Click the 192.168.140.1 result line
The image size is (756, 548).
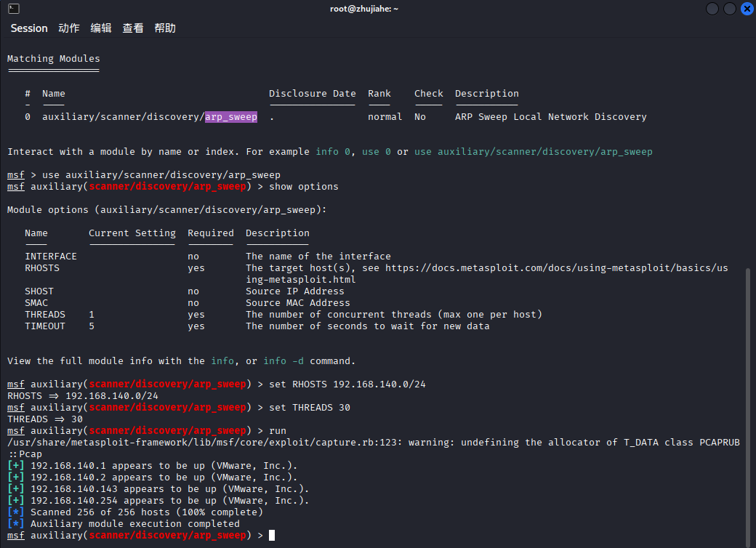click(153, 466)
